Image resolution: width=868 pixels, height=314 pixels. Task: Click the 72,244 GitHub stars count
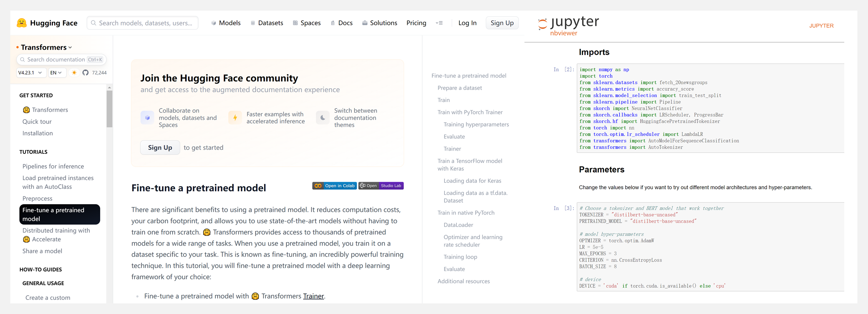pyautogui.click(x=99, y=73)
